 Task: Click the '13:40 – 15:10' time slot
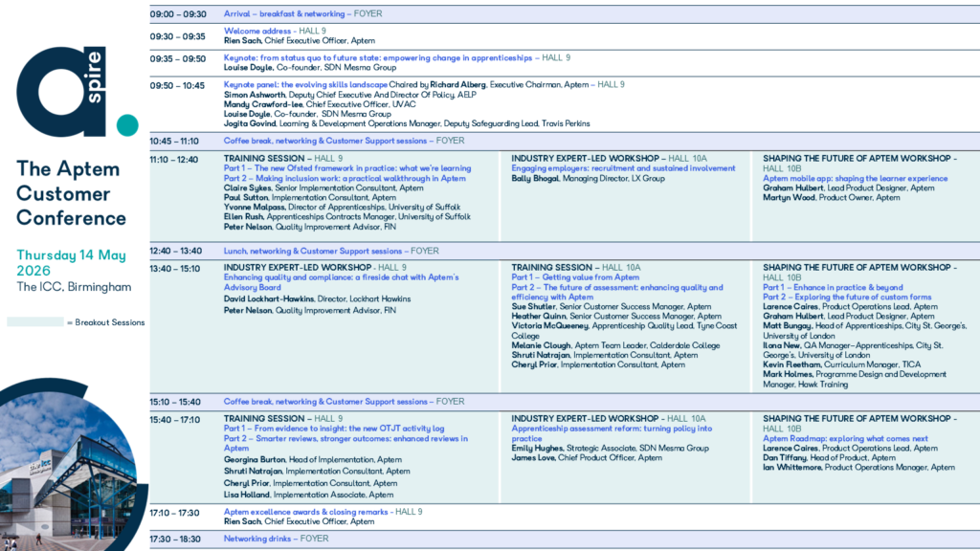[175, 269]
